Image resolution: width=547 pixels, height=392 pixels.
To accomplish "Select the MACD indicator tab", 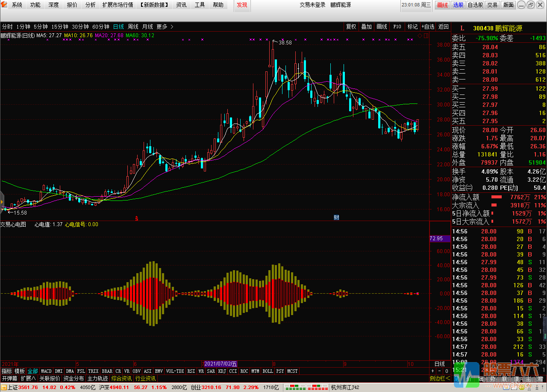I will tap(46, 371).
